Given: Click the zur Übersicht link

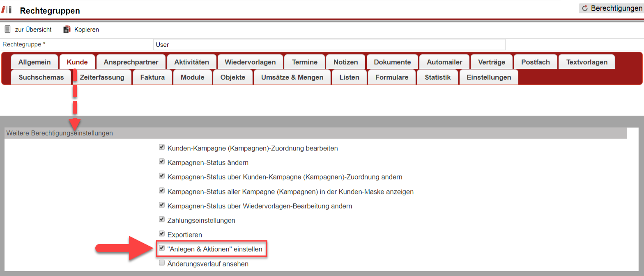Looking at the screenshot, I should (x=33, y=30).
